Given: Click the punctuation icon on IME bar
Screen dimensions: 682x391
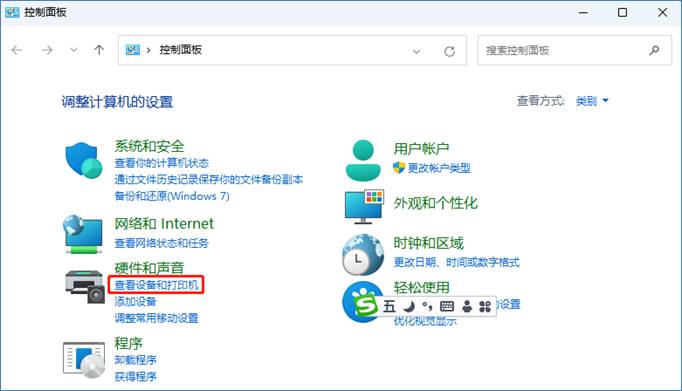Looking at the screenshot, I should coord(427,307).
